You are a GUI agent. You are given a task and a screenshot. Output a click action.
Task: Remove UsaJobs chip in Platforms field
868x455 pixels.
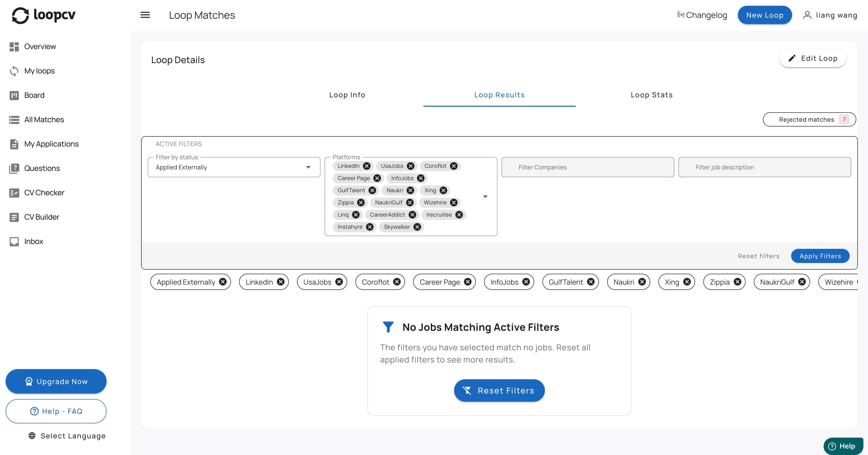coord(410,166)
